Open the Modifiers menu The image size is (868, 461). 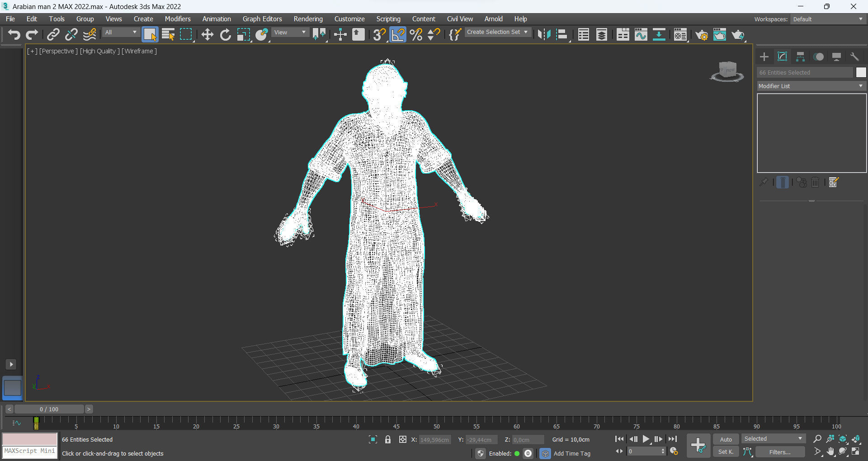(178, 19)
